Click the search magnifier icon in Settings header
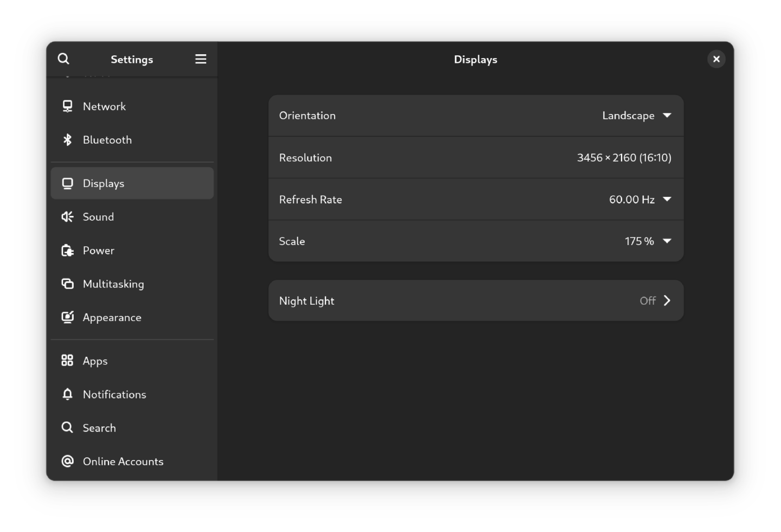Viewport: 781px width, 532px height. [x=63, y=59]
